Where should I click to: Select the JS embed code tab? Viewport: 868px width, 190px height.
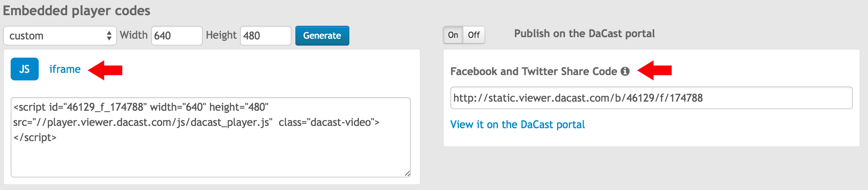click(25, 69)
